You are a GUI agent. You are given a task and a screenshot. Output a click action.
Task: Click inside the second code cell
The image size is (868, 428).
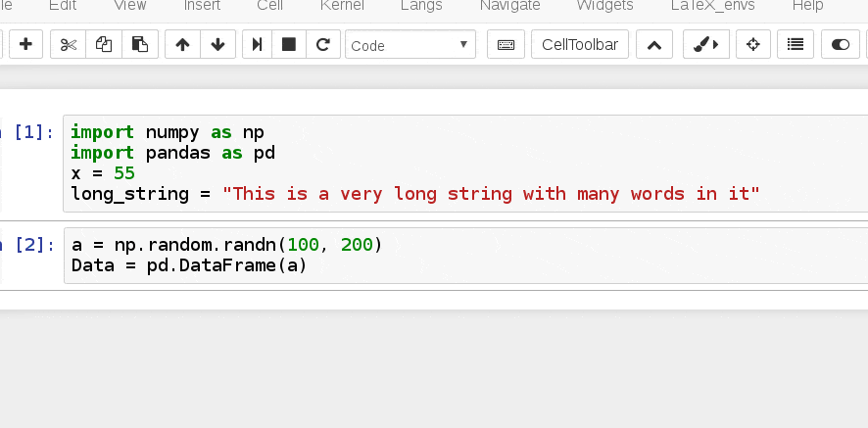[x=465, y=256]
